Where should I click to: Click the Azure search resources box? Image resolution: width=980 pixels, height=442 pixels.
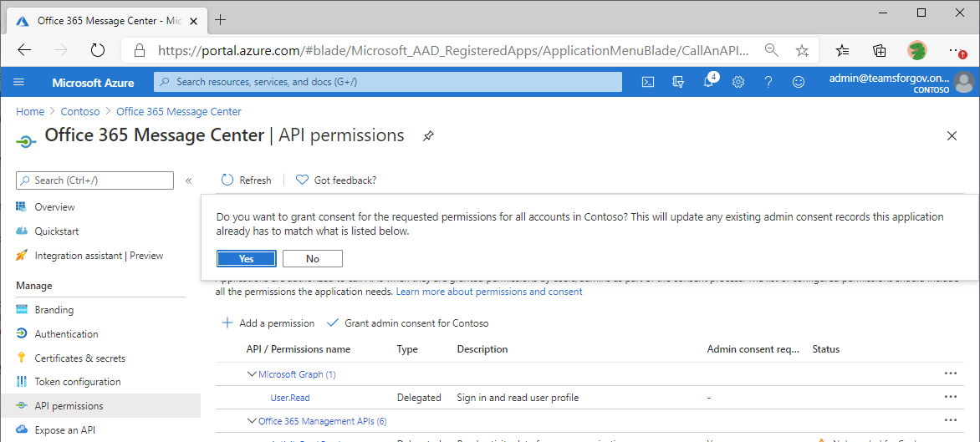coord(388,82)
